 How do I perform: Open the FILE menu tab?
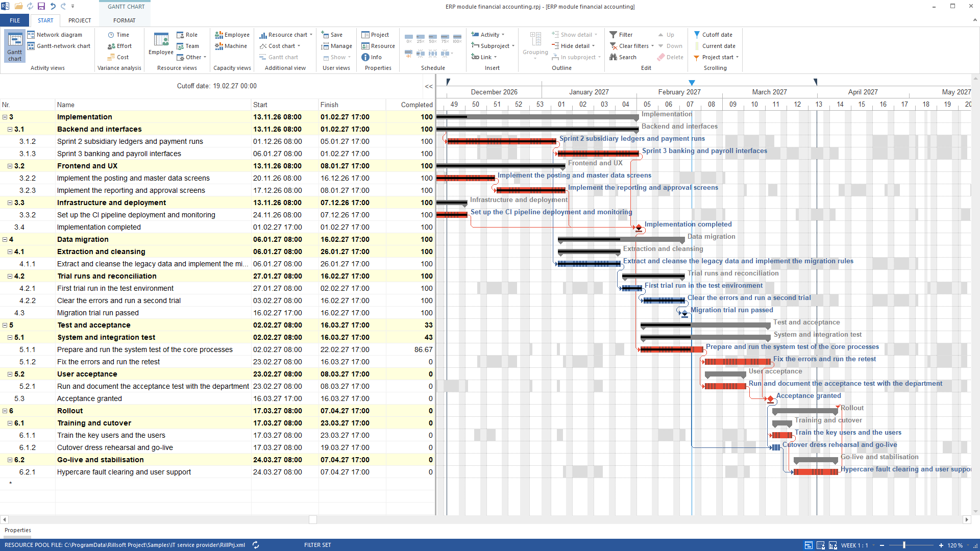15,20
